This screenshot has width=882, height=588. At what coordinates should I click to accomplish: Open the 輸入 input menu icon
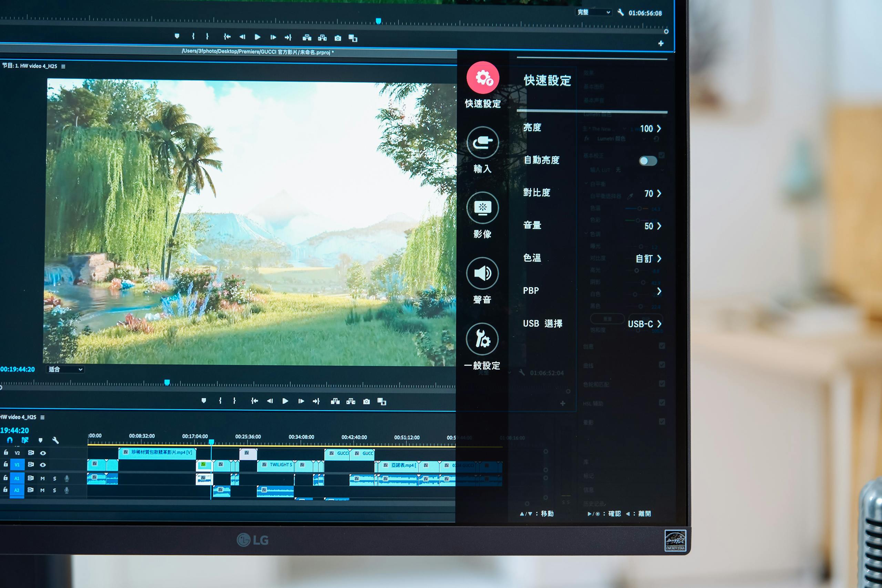[x=482, y=143]
